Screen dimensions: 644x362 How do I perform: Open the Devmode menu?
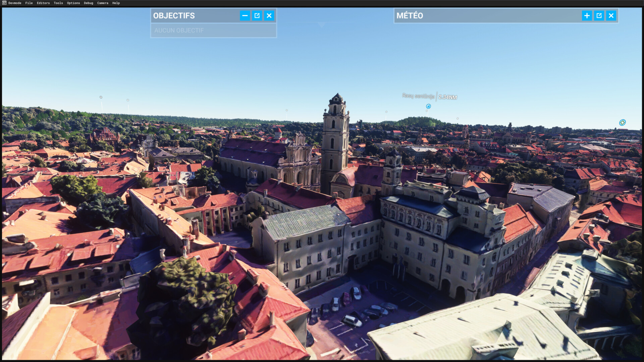(15, 3)
